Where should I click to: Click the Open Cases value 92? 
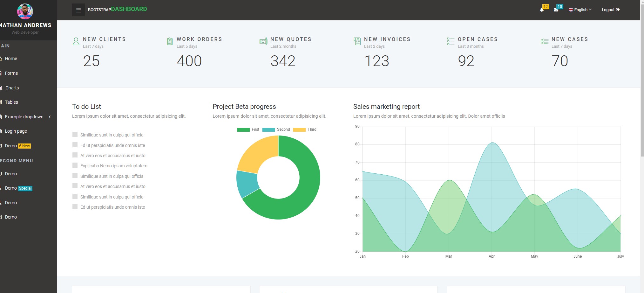tap(466, 61)
